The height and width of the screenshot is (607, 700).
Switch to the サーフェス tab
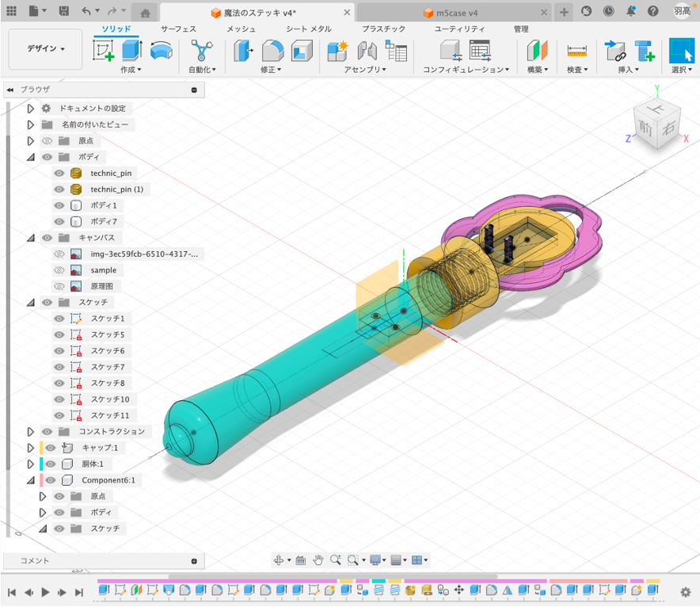pyautogui.click(x=178, y=29)
